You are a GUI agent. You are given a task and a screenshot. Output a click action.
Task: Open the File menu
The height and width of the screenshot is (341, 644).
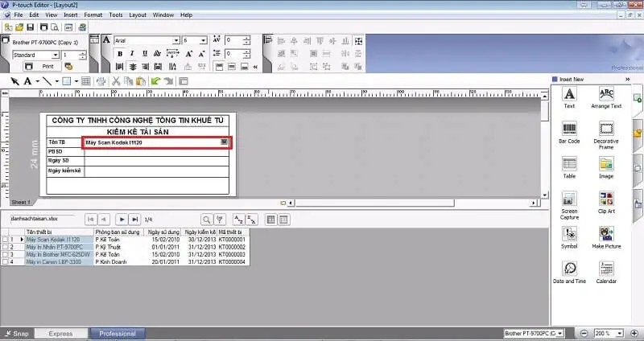(19, 14)
